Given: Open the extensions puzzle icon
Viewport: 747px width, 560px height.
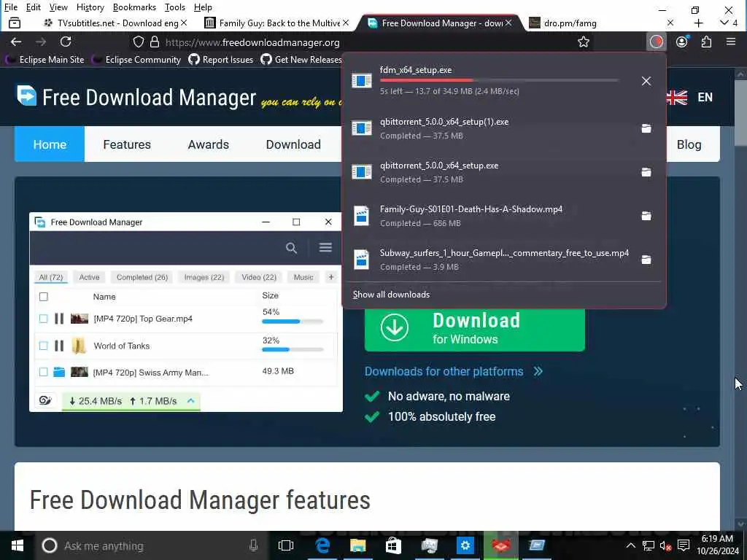Looking at the screenshot, I should [x=706, y=42].
